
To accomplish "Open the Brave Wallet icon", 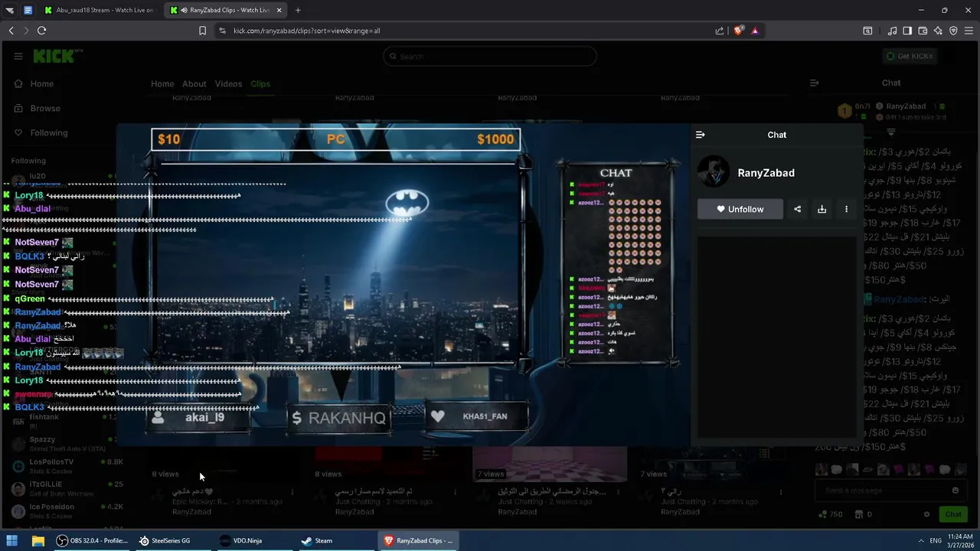I will point(923,31).
